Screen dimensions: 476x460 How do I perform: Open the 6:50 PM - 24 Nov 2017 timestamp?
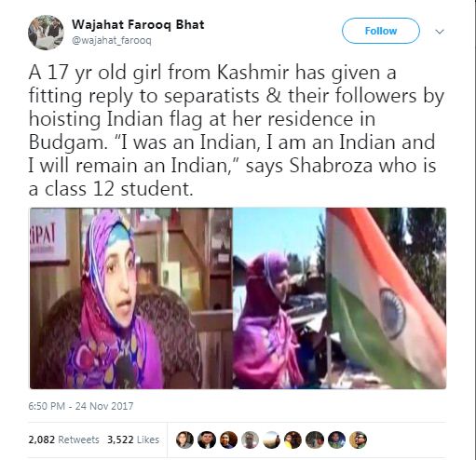(x=81, y=406)
